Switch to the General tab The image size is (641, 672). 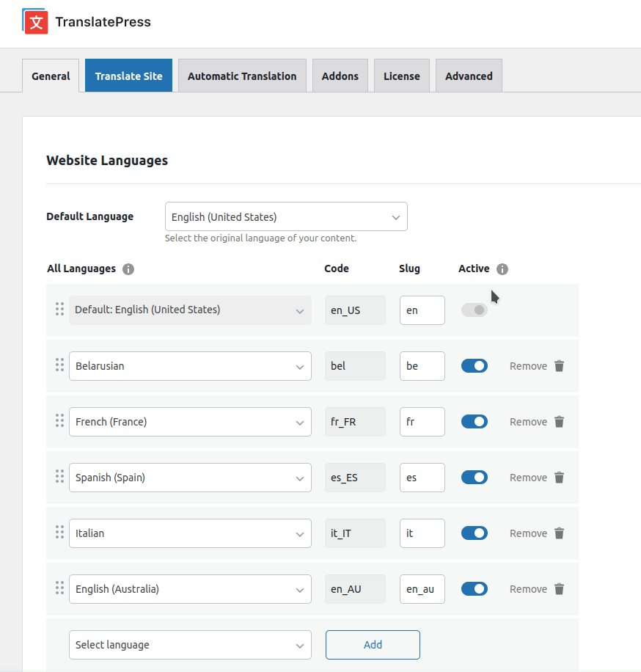point(51,76)
